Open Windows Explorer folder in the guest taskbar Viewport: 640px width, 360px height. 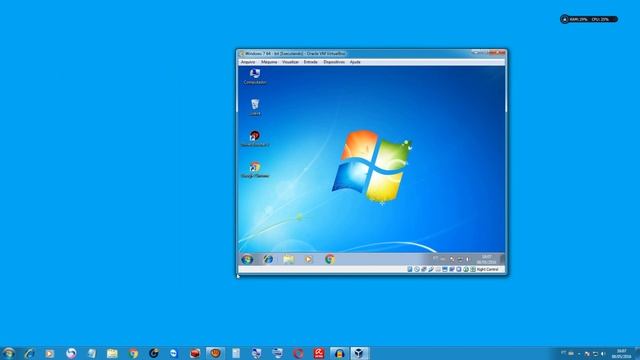coord(289,259)
